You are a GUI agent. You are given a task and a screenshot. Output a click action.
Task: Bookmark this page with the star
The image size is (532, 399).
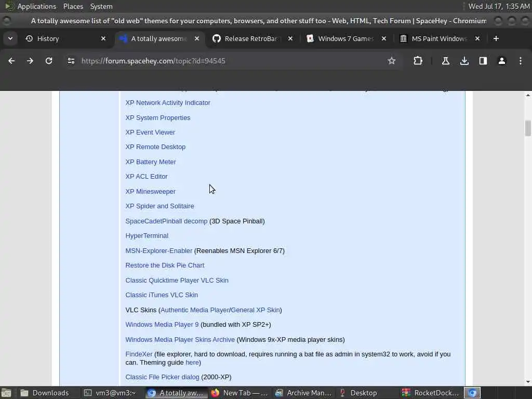point(392,61)
